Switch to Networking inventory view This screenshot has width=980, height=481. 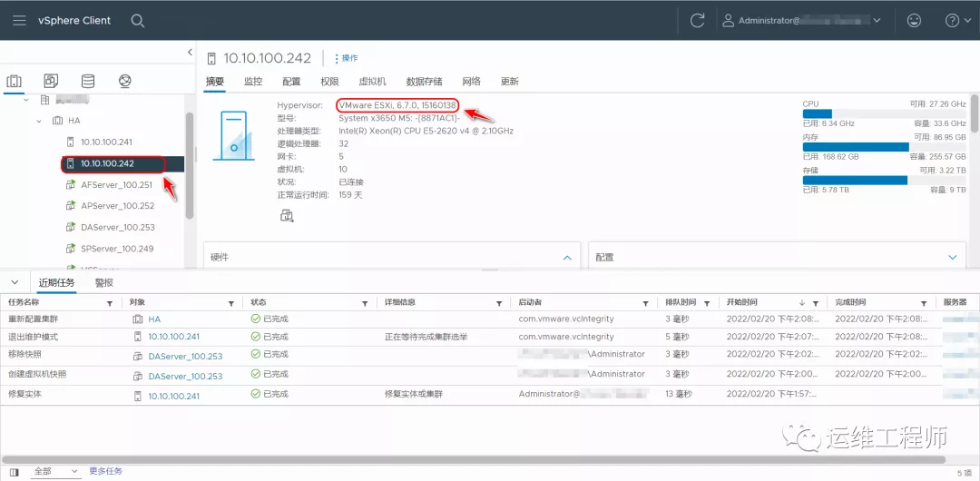coord(125,82)
